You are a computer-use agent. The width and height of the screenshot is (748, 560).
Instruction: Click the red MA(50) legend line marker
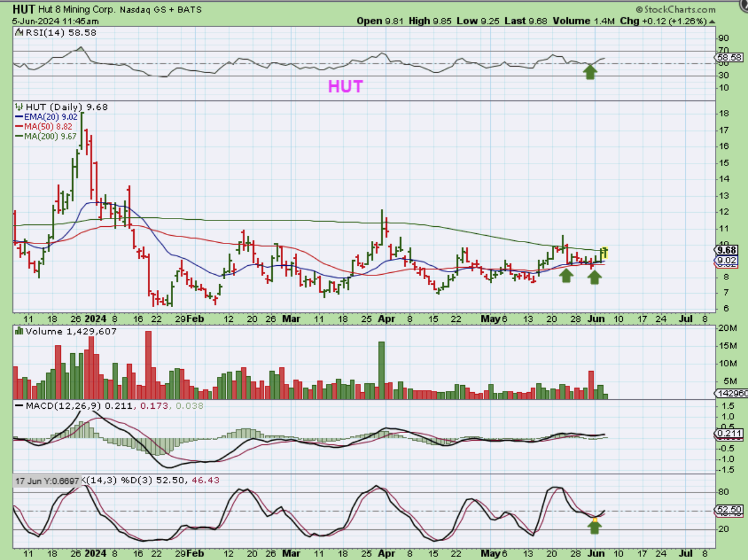pyautogui.click(x=19, y=126)
